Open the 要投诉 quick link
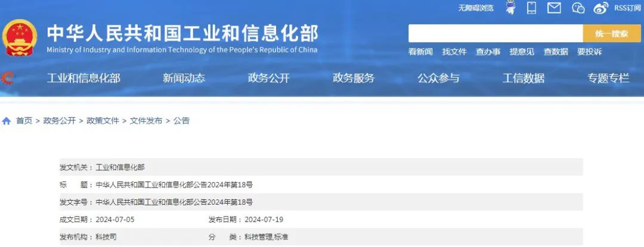Screen dimensions: 644x247 click(589, 52)
